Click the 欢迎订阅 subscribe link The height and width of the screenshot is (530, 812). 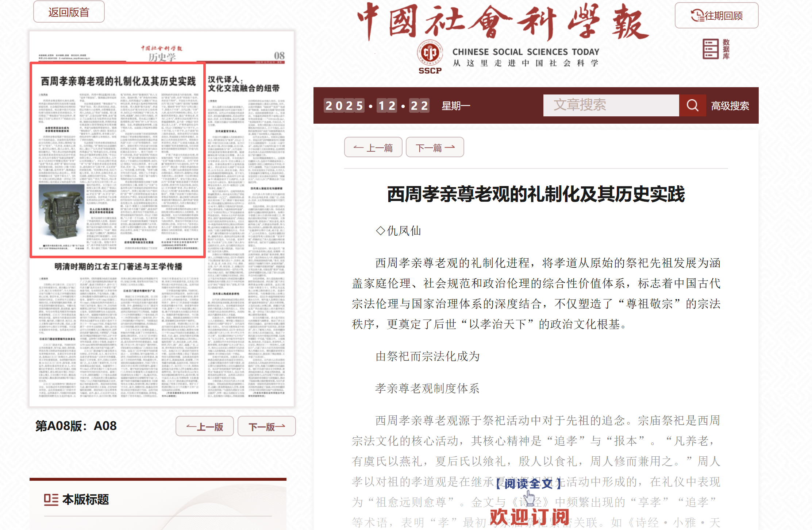click(x=529, y=517)
